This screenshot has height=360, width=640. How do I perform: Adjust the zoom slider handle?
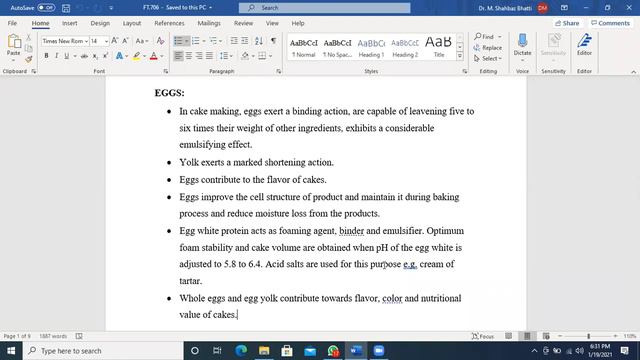coord(589,336)
